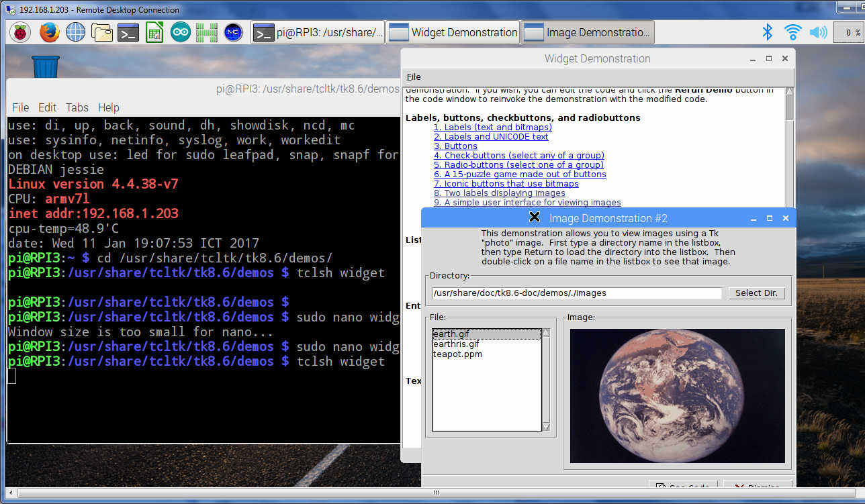Open the Tabs menu in the terminal

(77, 107)
